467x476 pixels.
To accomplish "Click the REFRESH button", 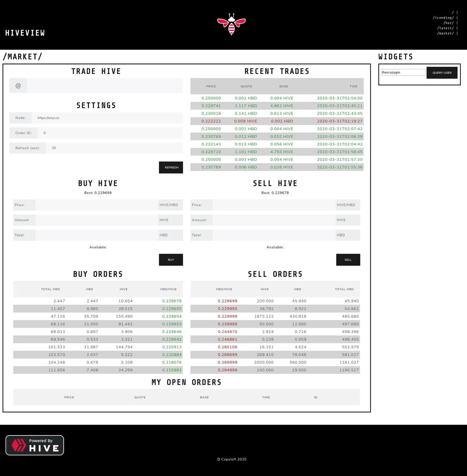I will tap(171, 167).
